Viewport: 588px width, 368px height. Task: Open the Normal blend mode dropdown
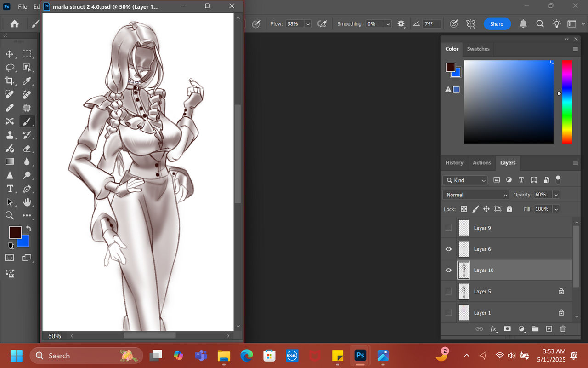(475, 195)
